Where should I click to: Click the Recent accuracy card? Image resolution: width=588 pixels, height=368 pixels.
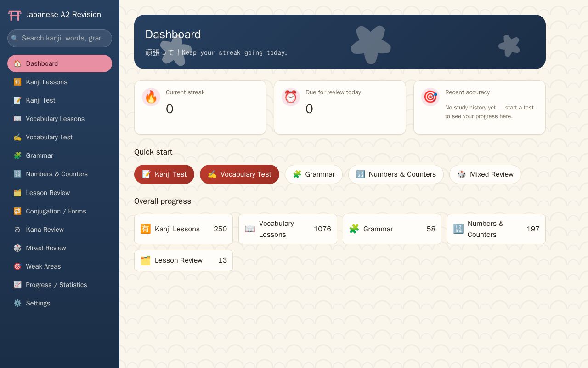point(480,108)
